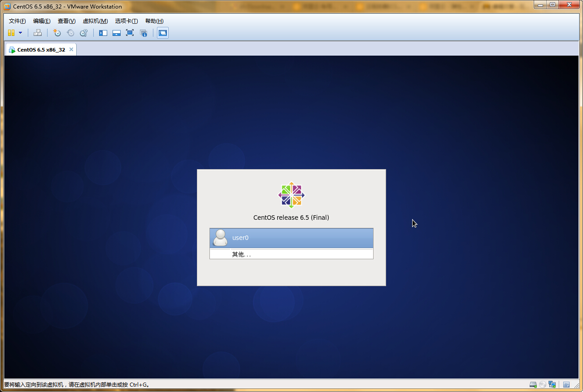Open the 帮助(H) menu
Image resolution: width=583 pixels, height=392 pixels.
[x=154, y=21]
